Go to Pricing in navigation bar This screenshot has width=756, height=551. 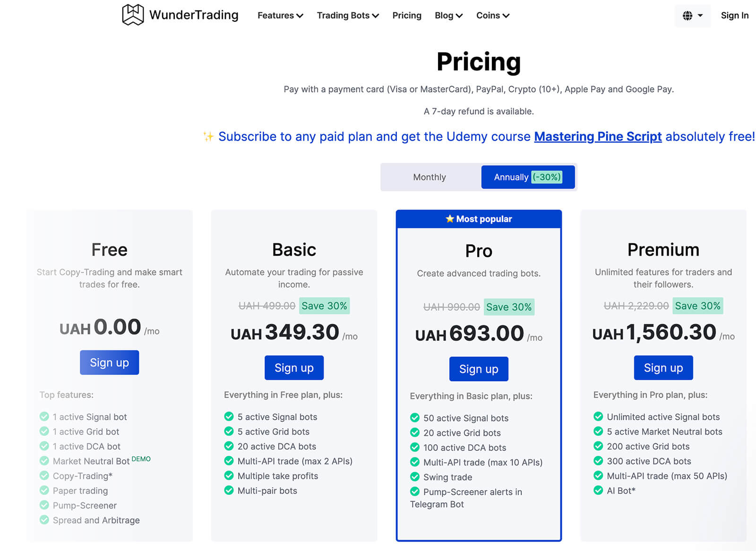(406, 16)
